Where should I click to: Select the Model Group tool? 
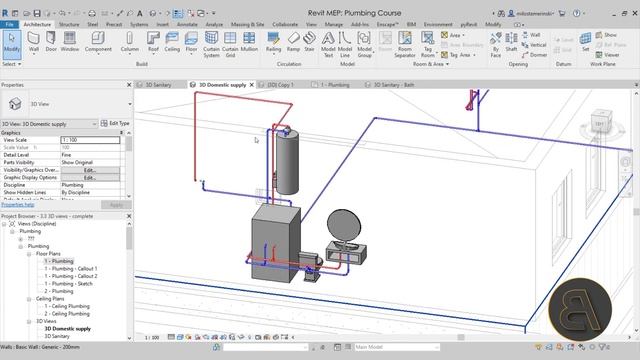pos(364,44)
